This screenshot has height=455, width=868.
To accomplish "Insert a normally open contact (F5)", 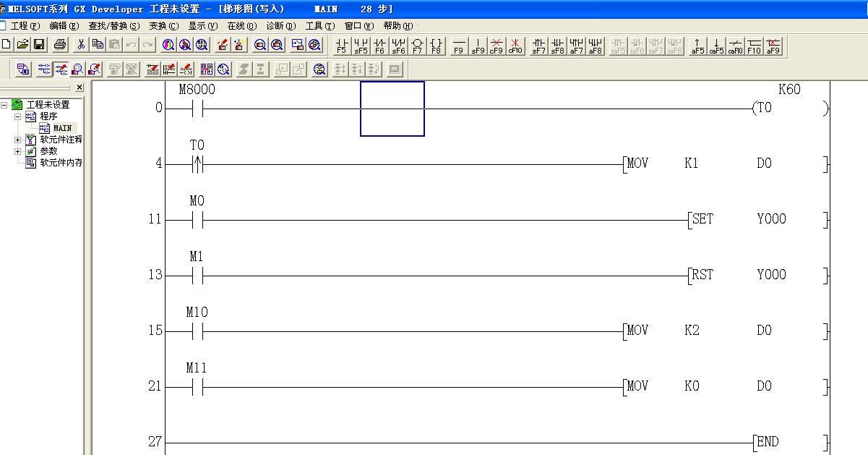I will point(342,46).
